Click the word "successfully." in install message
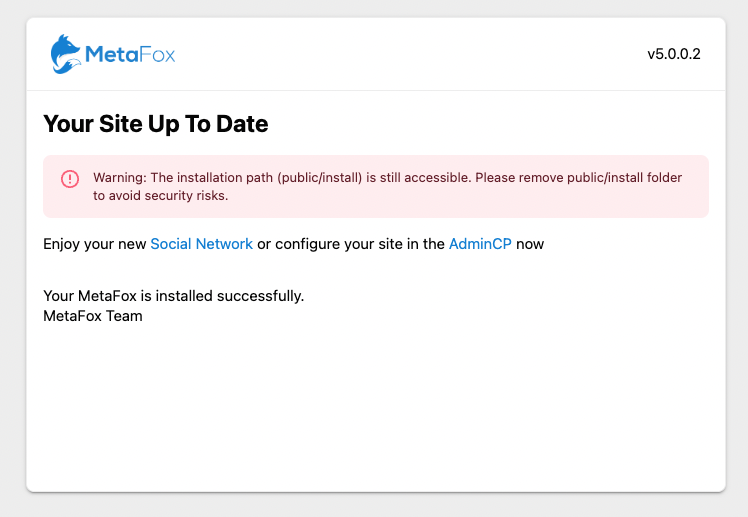The width and height of the screenshot is (748, 517). (x=260, y=296)
